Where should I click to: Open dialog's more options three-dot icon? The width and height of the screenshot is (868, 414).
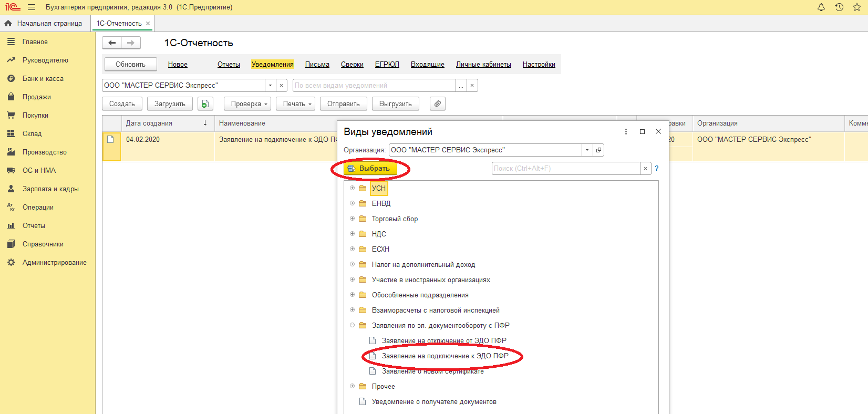pyautogui.click(x=626, y=131)
